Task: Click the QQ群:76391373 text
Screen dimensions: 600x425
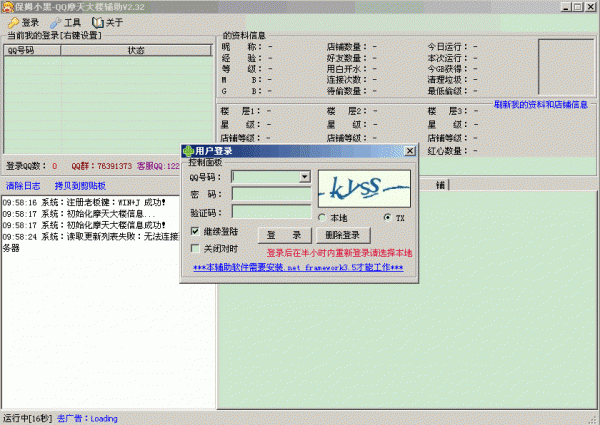Action: [x=101, y=166]
